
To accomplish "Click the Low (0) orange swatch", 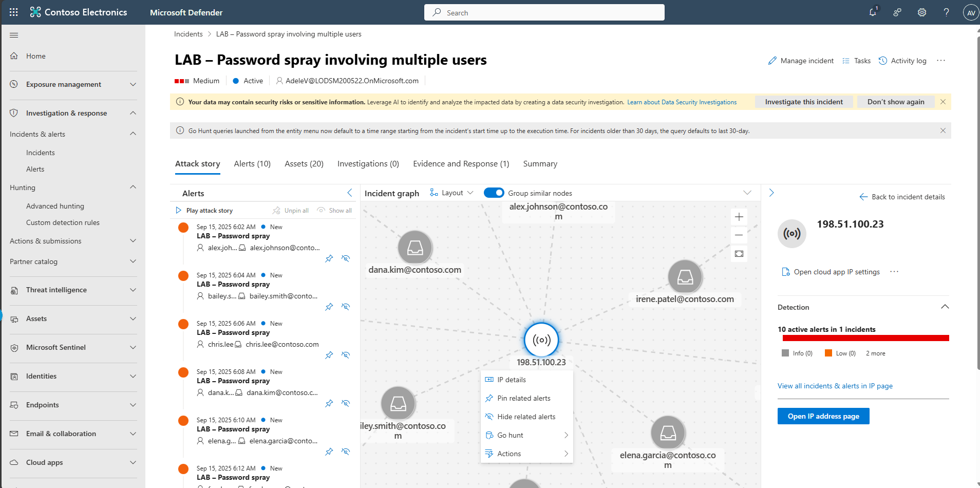I will [828, 353].
